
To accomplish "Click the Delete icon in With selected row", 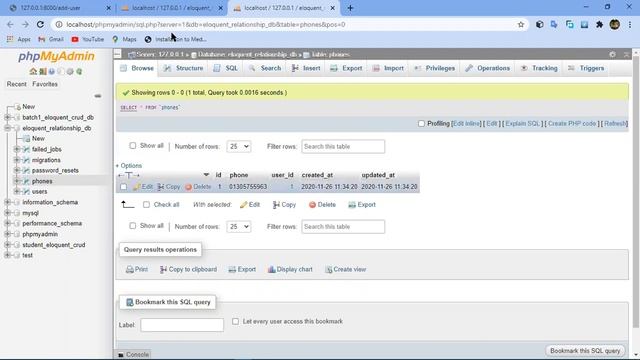I will [x=312, y=205].
